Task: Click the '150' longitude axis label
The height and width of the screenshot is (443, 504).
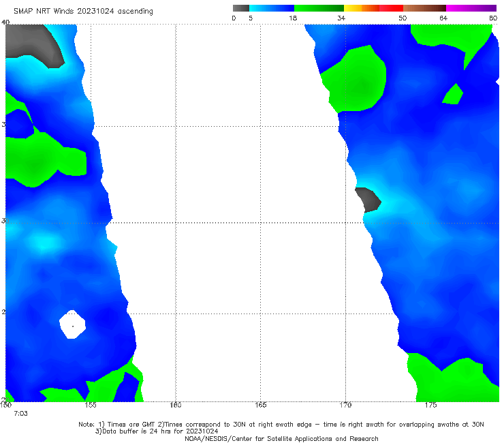Action: pyautogui.click(x=5, y=405)
